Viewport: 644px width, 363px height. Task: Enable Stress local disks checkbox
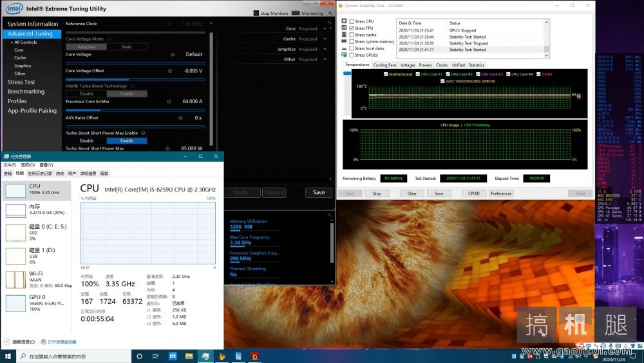coord(352,48)
